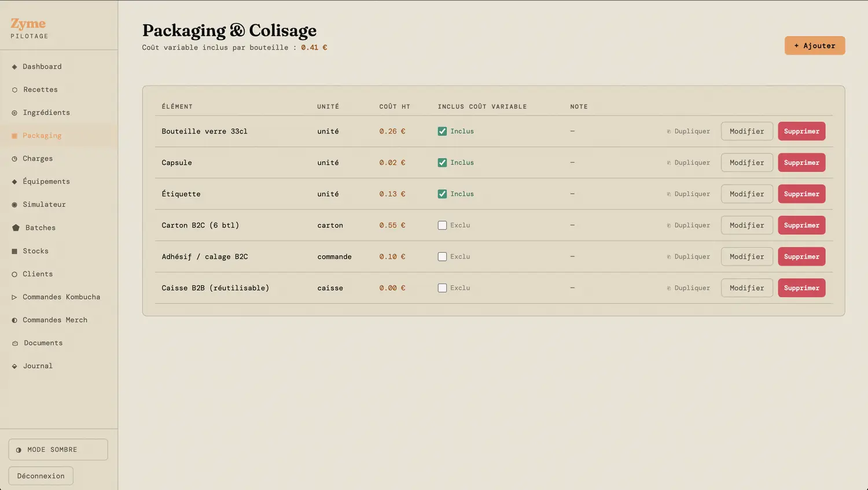Image resolution: width=868 pixels, height=490 pixels.
Task: Uncheck Inclus checkbox for Étiquette
Action: coord(442,194)
